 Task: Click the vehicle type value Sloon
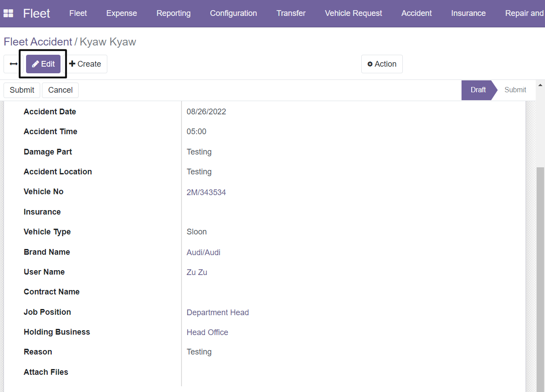pos(197,232)
